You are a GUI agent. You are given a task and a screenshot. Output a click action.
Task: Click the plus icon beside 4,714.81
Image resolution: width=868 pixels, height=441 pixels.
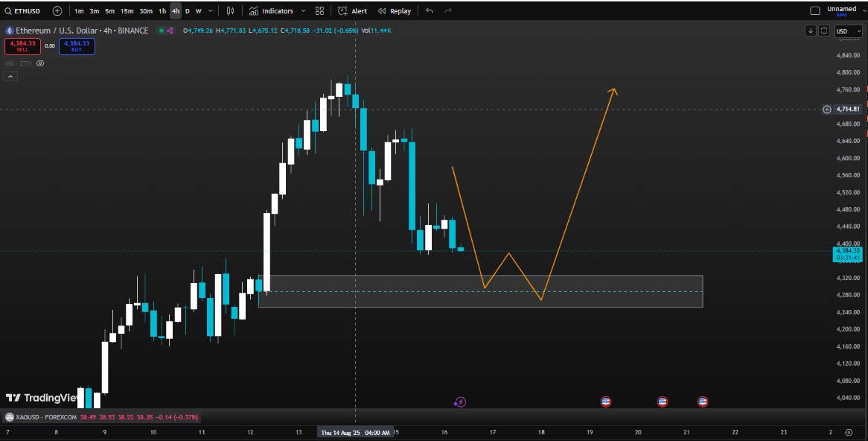[x=827, y=110]
